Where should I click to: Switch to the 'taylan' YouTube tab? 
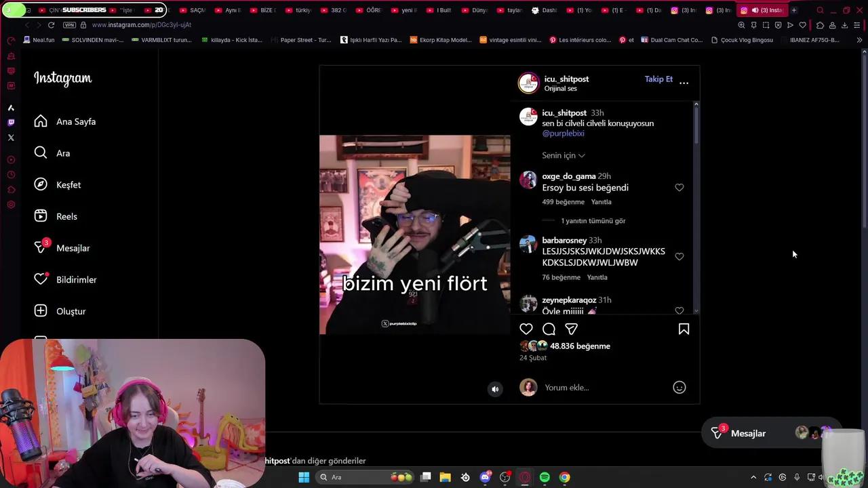click(509, 10)
